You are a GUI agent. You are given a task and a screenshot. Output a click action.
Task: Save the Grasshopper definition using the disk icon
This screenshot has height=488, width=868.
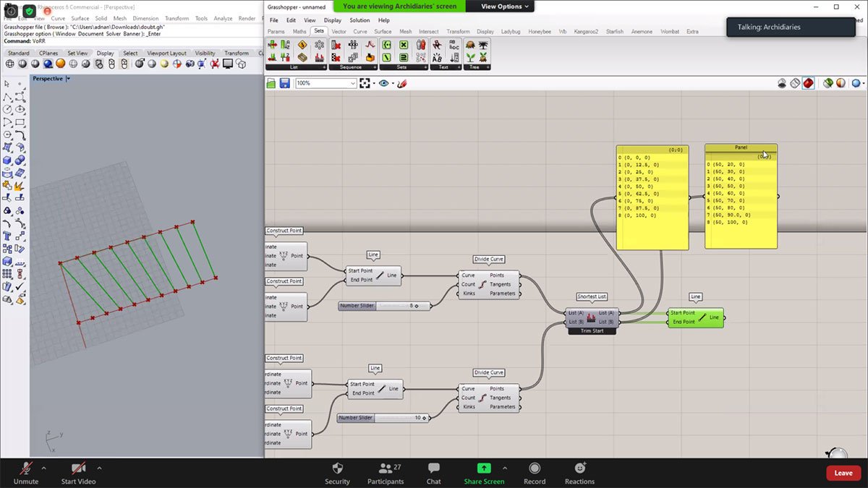click(284, 82)
